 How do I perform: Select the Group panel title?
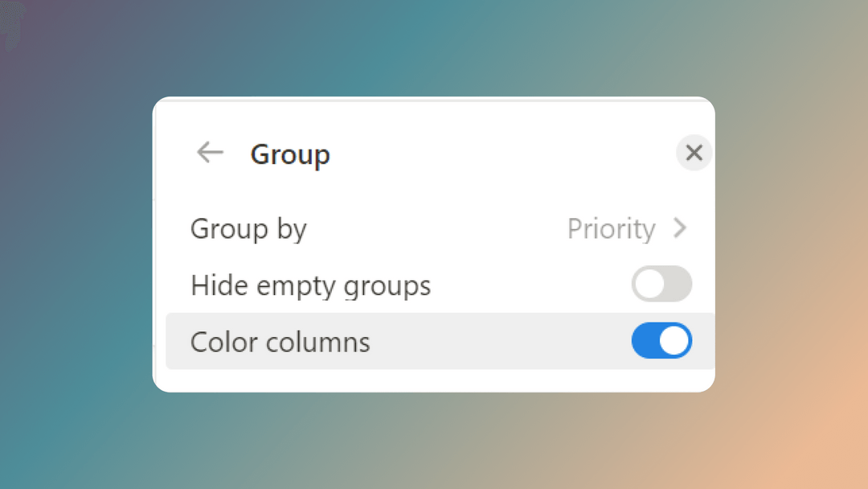(291, 154)
